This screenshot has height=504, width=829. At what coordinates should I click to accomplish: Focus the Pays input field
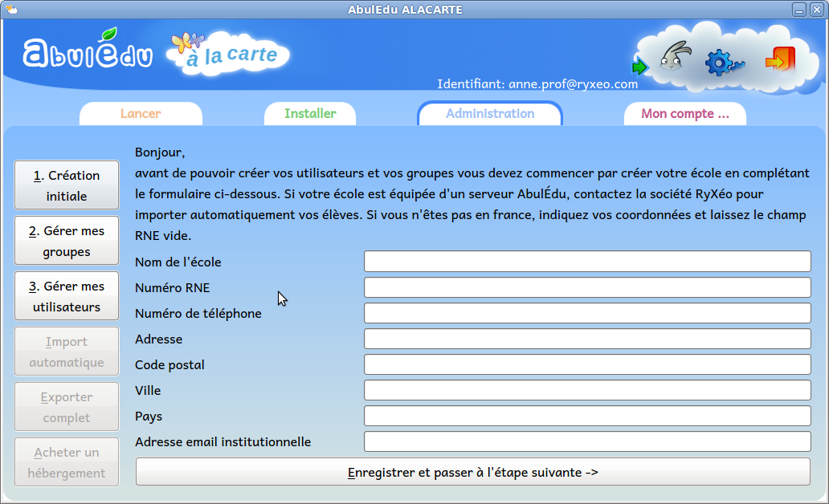click(x=587, y=416)
